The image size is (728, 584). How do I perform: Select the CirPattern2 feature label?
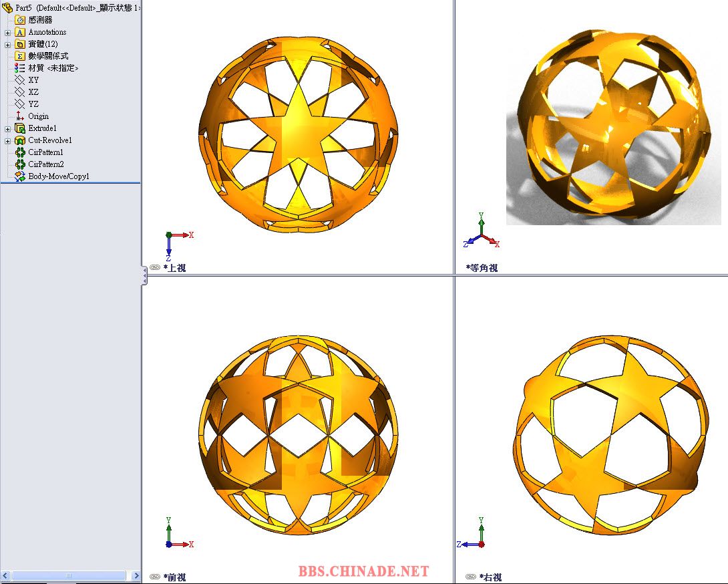[46, 164]
